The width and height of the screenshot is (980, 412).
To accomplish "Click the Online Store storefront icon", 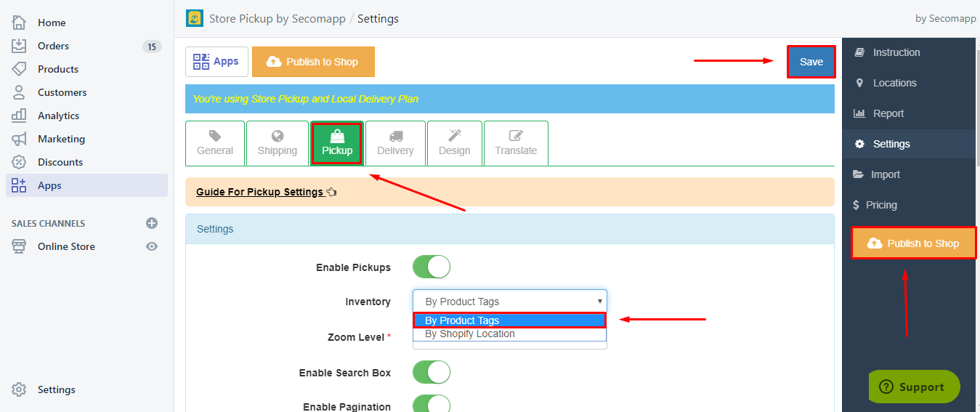I will click(19, 246).
